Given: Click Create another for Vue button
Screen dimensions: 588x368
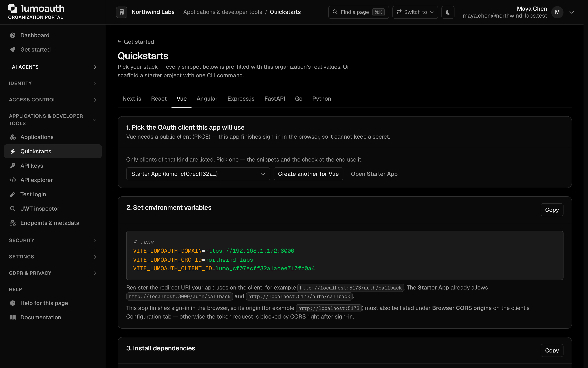Looking at the screenshot, I should [x=308, y=174].
